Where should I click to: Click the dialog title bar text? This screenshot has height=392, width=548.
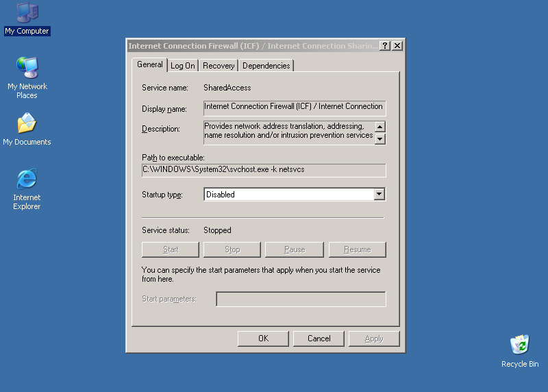pyautogui.click(x=252, y=46)
